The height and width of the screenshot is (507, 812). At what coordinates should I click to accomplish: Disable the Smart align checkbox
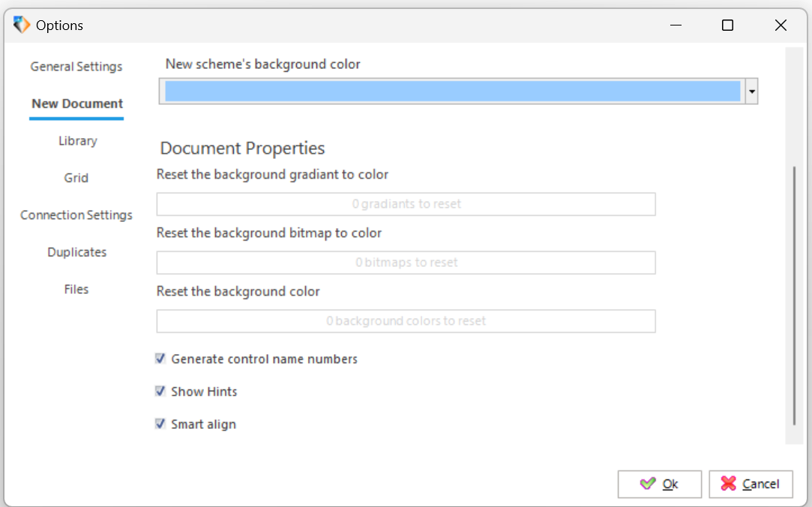pyautogui.click(x=160, y=424)
